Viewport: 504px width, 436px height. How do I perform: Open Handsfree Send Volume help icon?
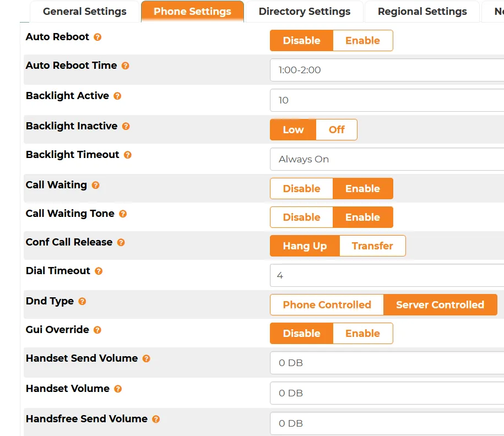click(x=156, y=419)
